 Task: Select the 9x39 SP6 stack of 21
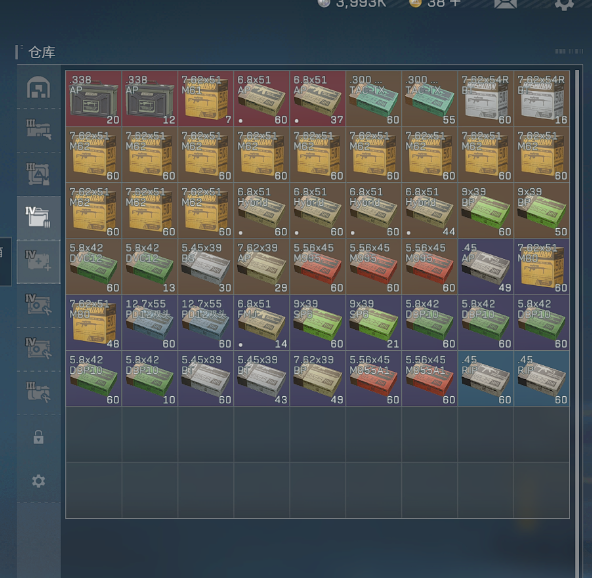373,322
